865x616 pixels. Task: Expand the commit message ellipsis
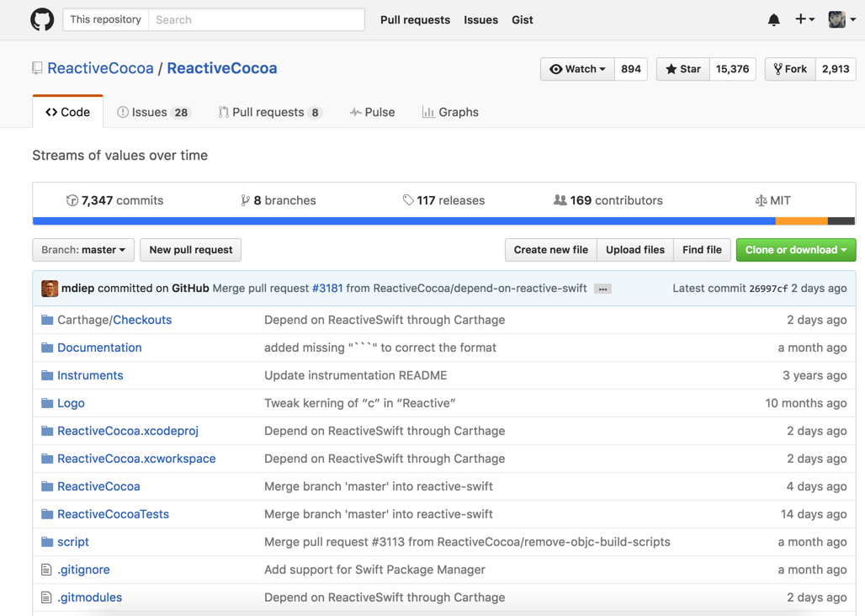[x=602, y=289]
